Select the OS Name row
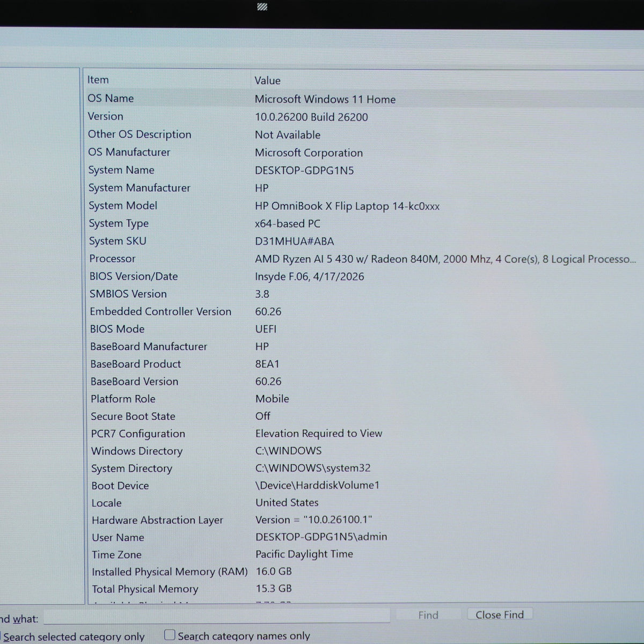Viewport: 644px width, 644px height. (x=364, y=99)
